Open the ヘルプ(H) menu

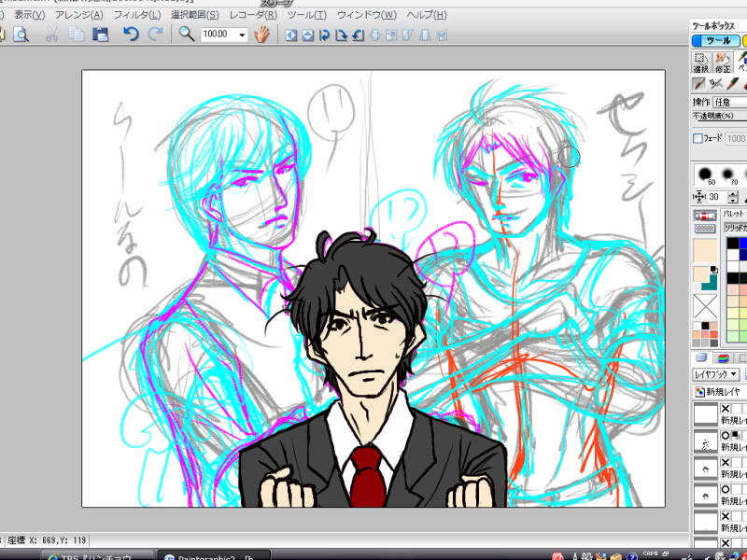pyautogui.click(x=427, y=15)
